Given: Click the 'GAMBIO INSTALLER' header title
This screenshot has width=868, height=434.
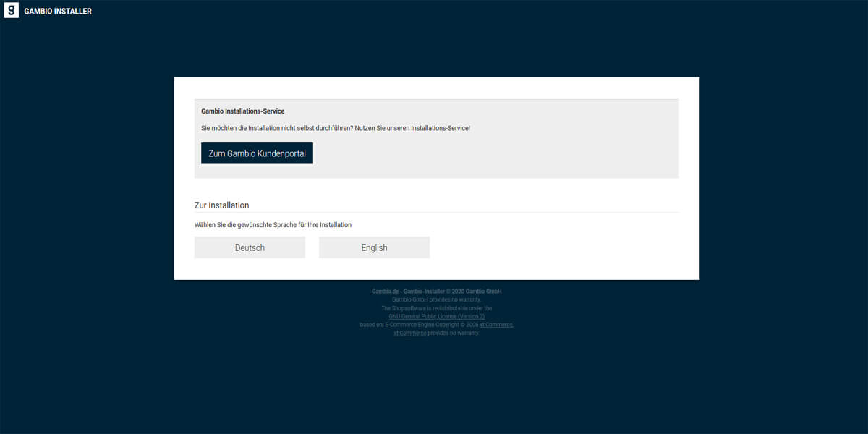Looking at the screenshot, I should point(58,12).
